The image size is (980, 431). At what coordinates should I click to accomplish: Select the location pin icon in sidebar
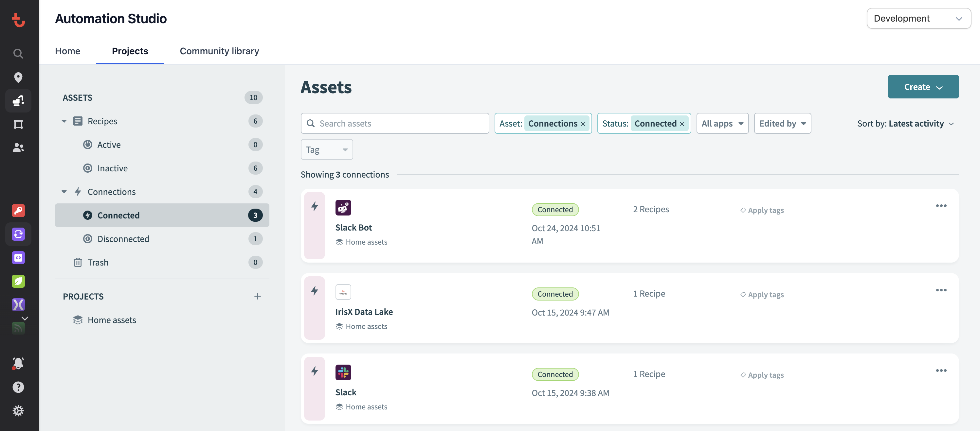coord(18,77)
